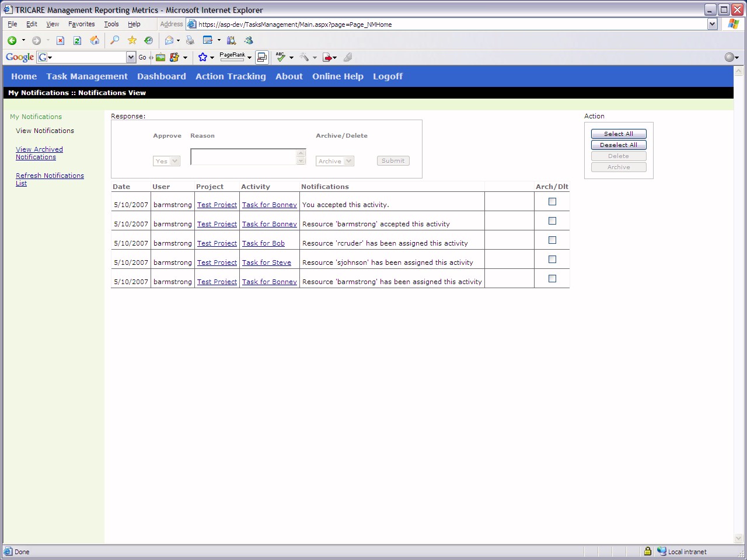Click the History icon in toolbar

coord(149,40)
